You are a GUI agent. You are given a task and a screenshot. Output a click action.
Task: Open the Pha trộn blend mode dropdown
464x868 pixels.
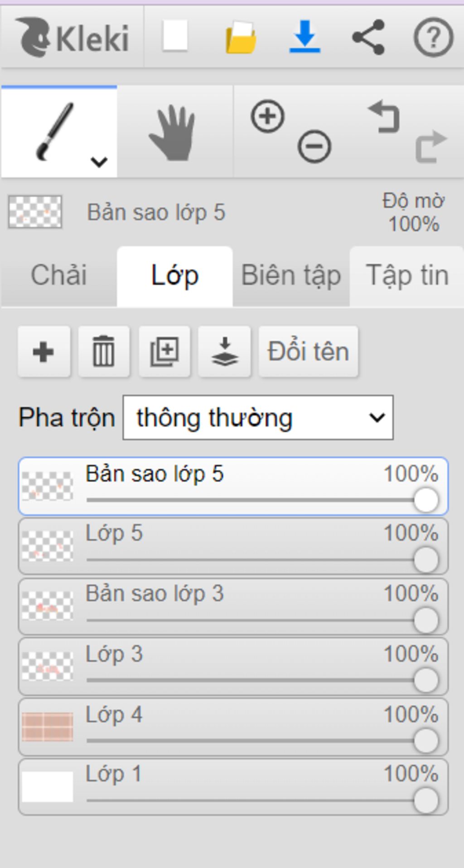pos(258,417)
